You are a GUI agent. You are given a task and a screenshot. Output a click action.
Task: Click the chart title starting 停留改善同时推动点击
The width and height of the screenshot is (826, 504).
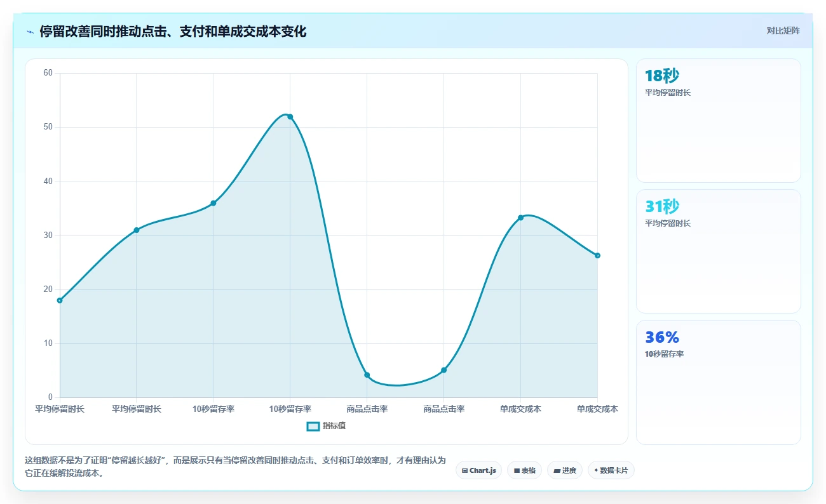173,32
